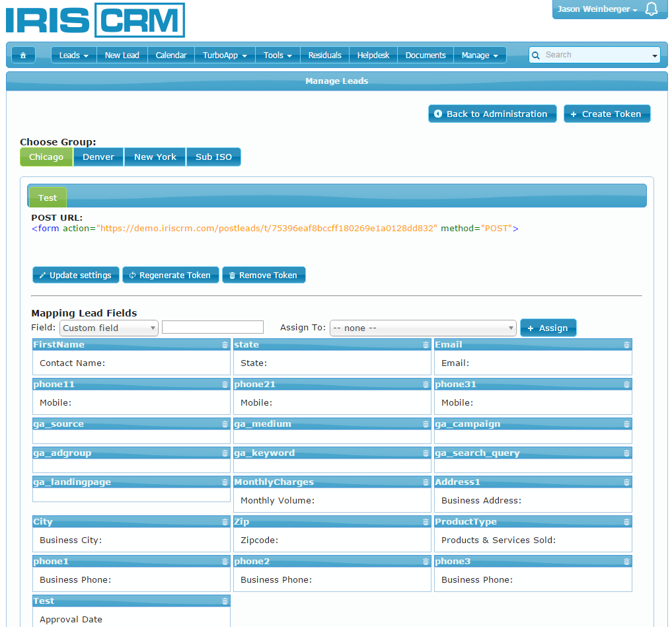Viewport: 672px width, 627px height.
Task: Click the home icon in navigation bar
Action: click(x=23, y=55)
